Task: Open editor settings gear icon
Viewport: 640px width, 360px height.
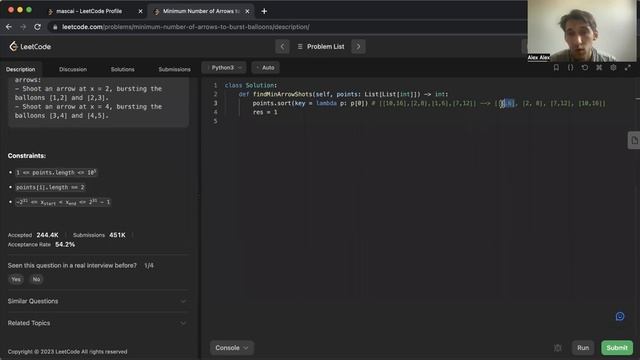Action: [x=613, y=68]
